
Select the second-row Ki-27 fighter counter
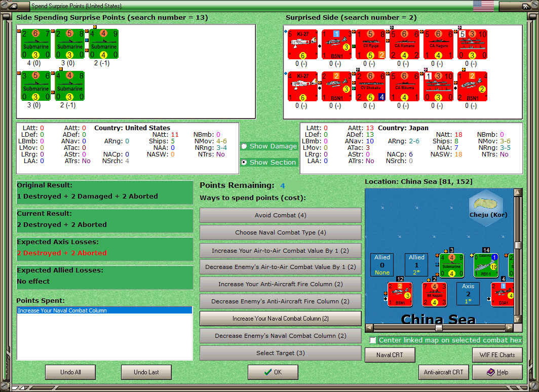302,86
